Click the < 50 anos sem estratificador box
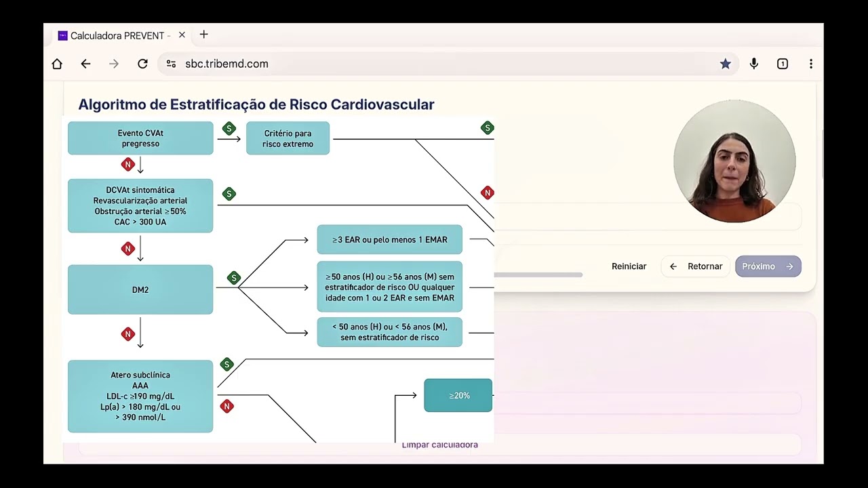Screen dimensions: 868x488 [390, 332]
